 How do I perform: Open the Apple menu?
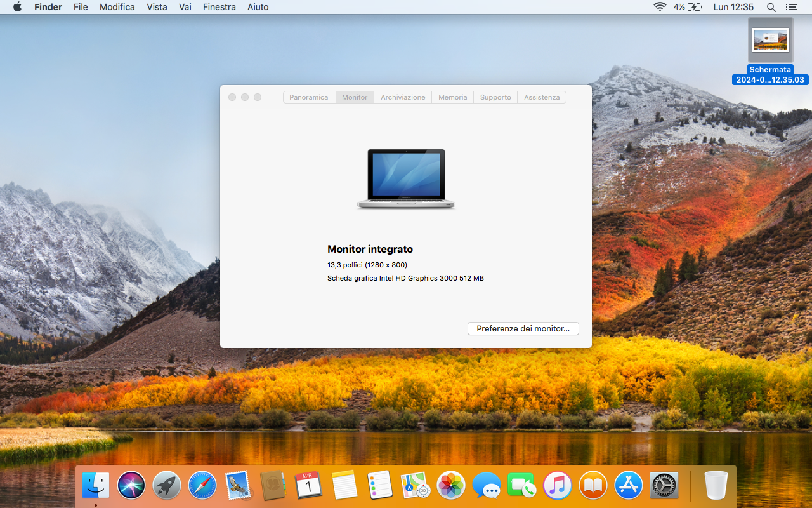[17, 7]
